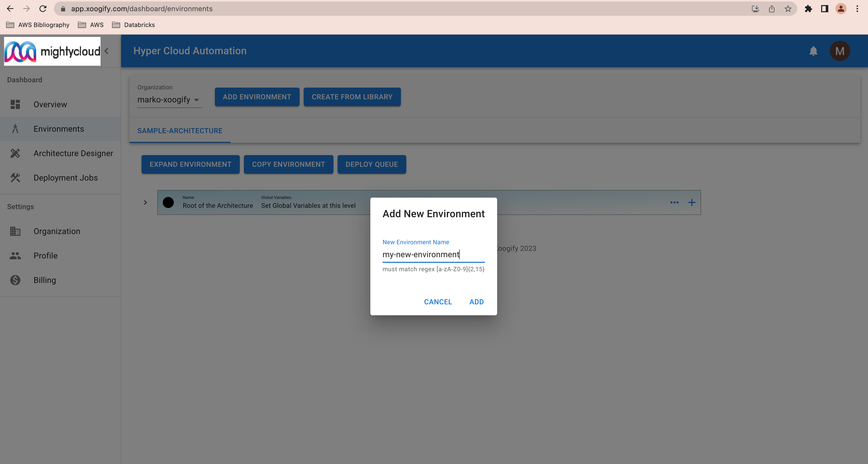Bookmark page with the star icon
Screen dimensions: 868x464
[788, 9]
